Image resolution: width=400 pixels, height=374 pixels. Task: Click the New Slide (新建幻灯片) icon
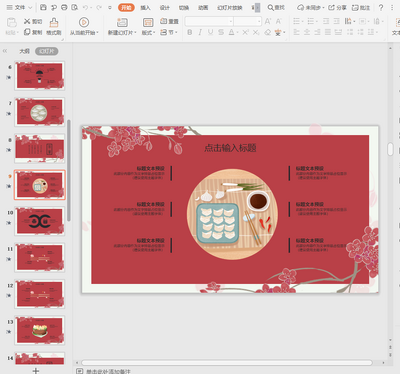tap(122, 22)
